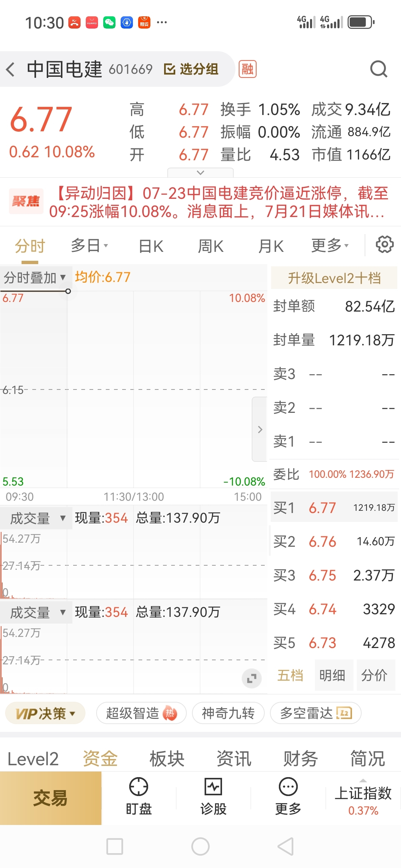
Task: Switch to 周K chart tab
Action: [x=211, y=246]
